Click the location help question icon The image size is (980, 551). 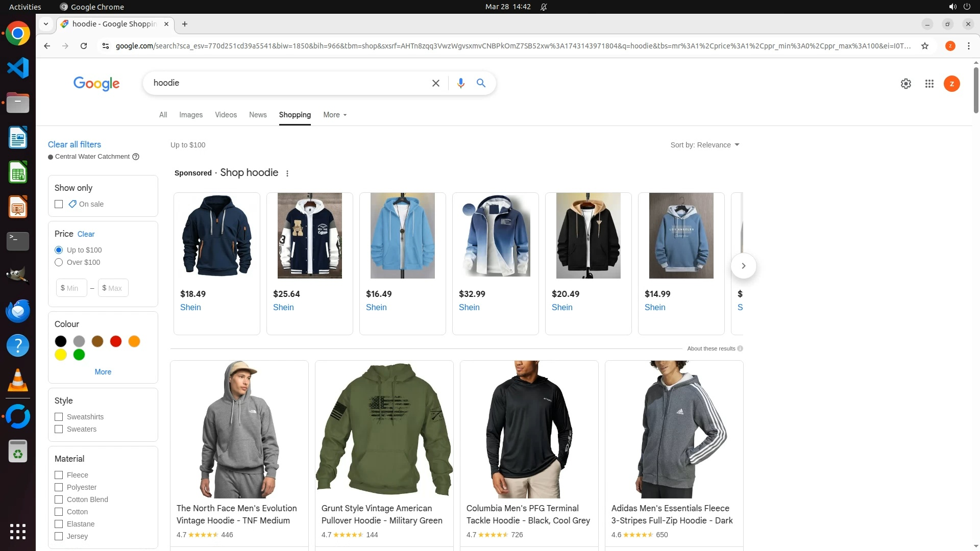coord(136,157)
